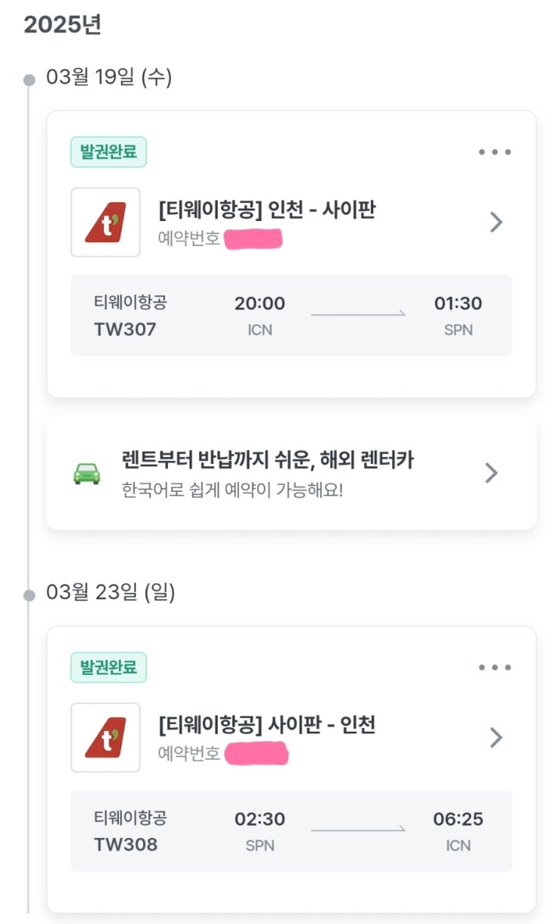The image size is (560, 924).
Task: Click the green rental car icon
Action: [x=87, y=473]
